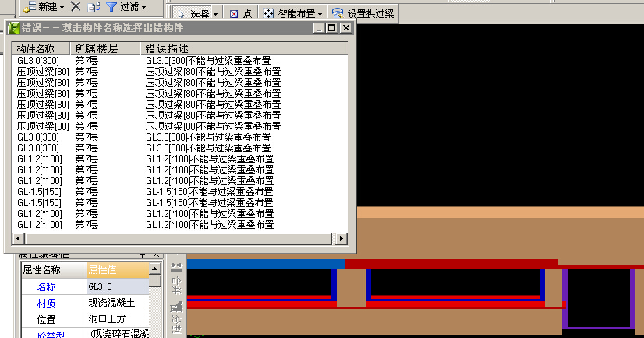This screenshot has width=644, height=338.
Task: Select the first GL-1.5[150] error row
Action: tap(37, 191)
